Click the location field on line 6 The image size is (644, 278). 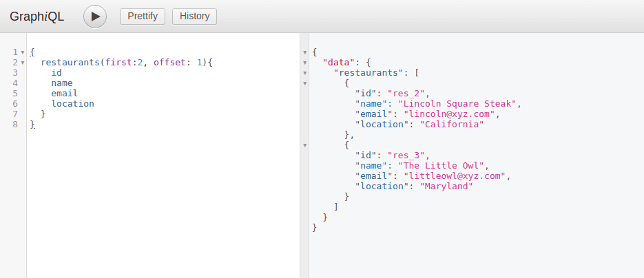pos(73,104)
